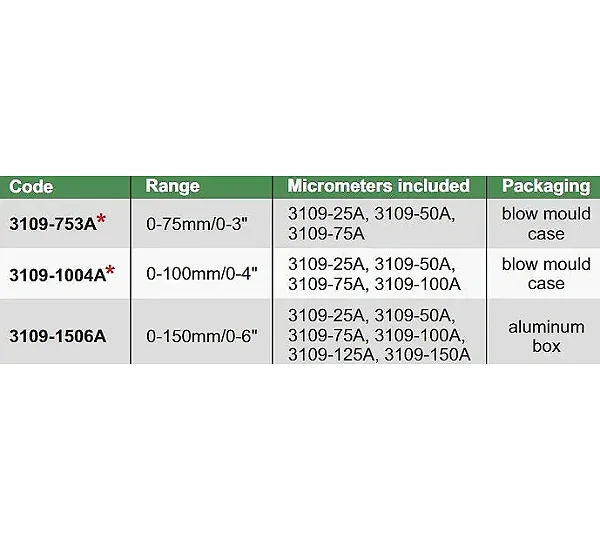Click the 3109-125A text in last row
The image size is (600, 540).
[x=331, y=354]
